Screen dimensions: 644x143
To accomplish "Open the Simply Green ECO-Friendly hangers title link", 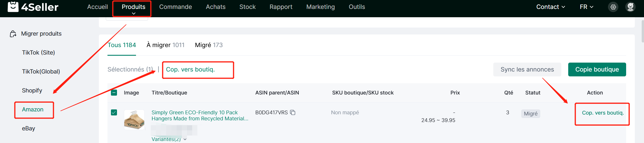I will pyautogui.click(x=200, y=115).
